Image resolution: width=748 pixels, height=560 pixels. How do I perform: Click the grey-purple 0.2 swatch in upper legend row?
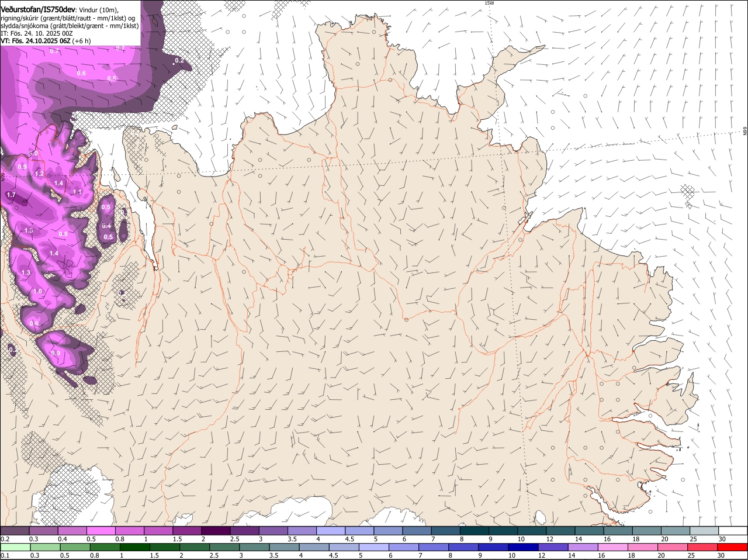click(15, 530)
